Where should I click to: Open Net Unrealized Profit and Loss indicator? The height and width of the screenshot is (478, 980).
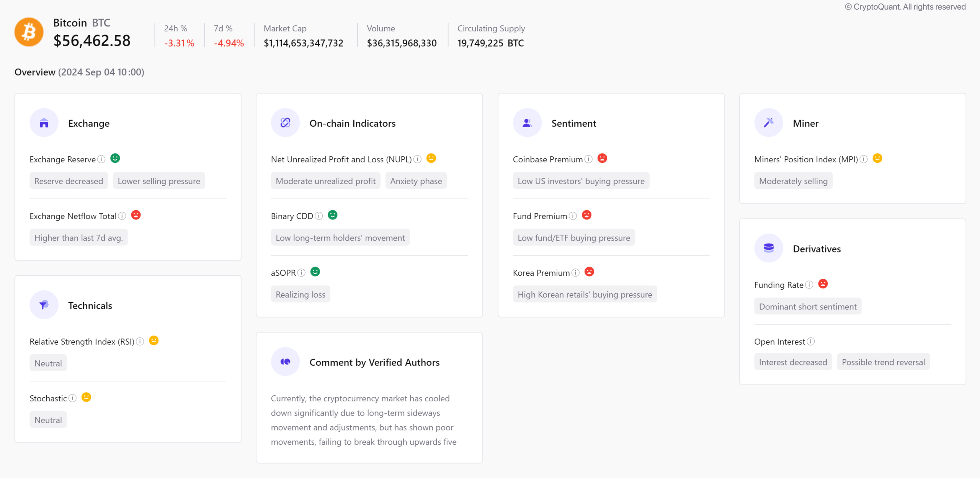(x=341, y=159)
